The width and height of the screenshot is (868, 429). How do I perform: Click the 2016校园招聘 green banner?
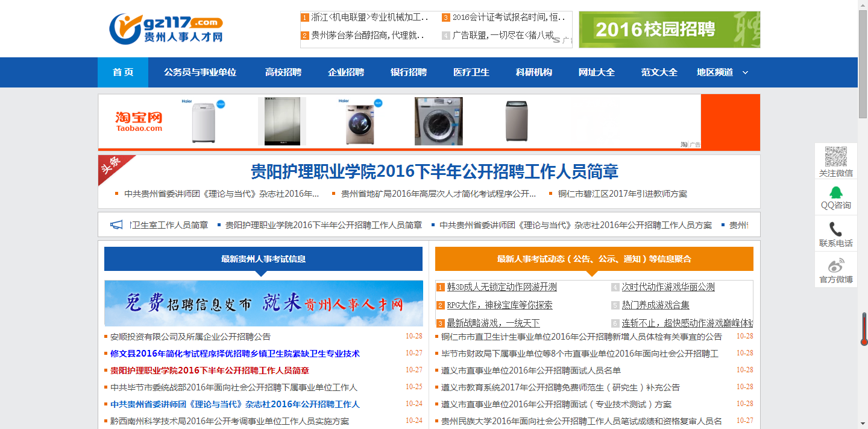point(669,28)
